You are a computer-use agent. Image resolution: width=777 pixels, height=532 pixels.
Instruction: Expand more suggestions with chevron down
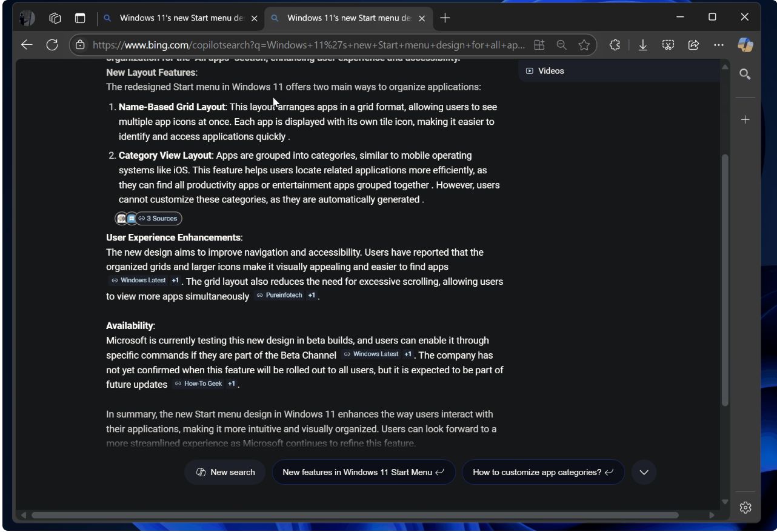coord(644,472)
